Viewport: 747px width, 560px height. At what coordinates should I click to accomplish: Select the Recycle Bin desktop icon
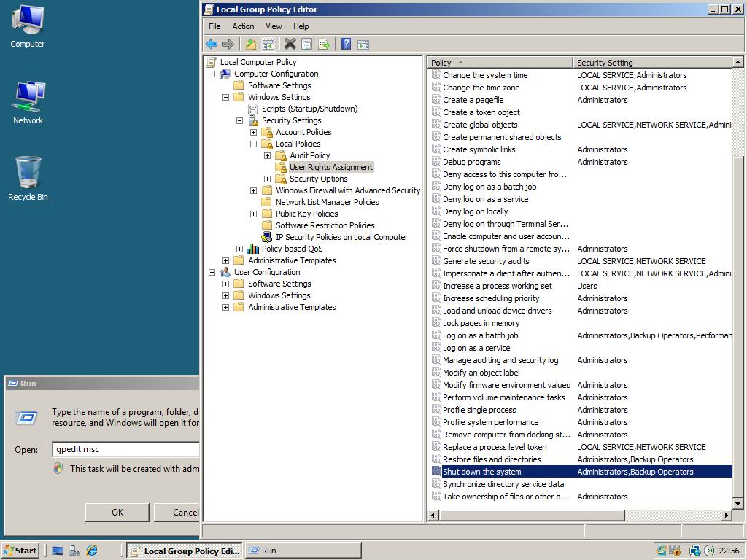pos(28,179)
